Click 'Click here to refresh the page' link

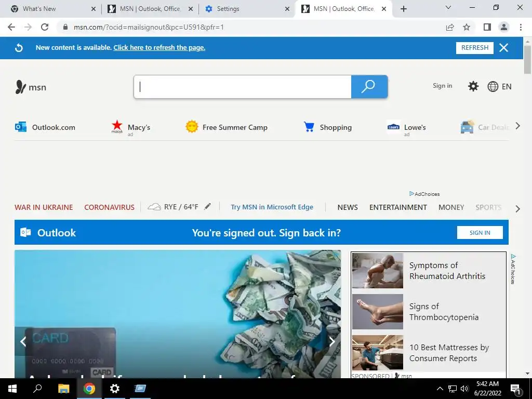click(159, 48)
